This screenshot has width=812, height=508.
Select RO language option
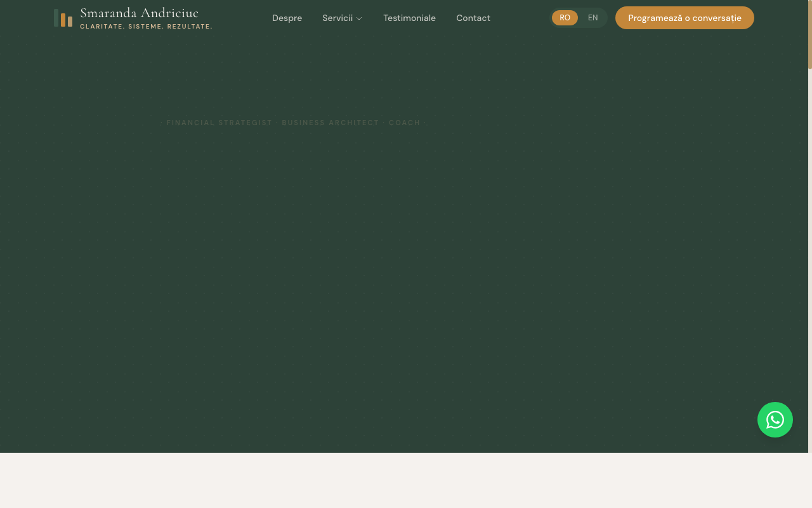click(565, 18)
